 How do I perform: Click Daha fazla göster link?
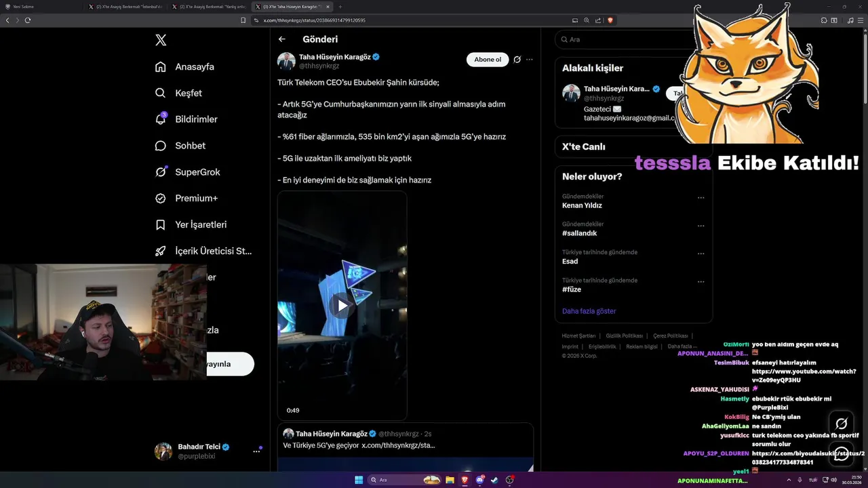[589, 311]
